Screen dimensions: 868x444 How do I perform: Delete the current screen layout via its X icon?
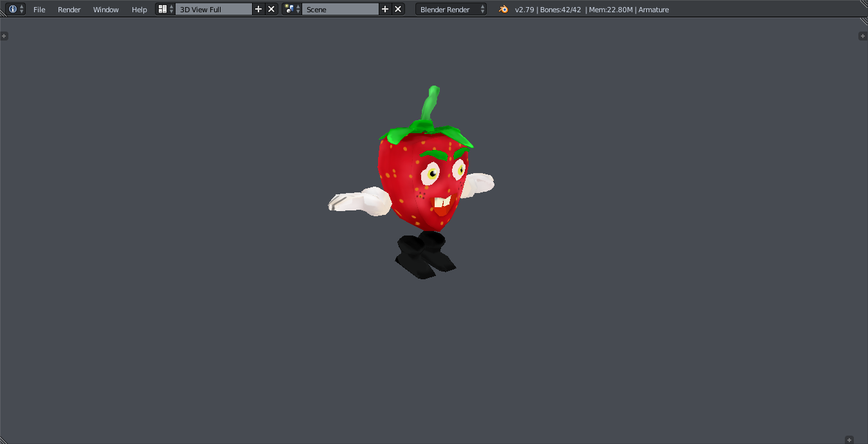coord(271,9)
